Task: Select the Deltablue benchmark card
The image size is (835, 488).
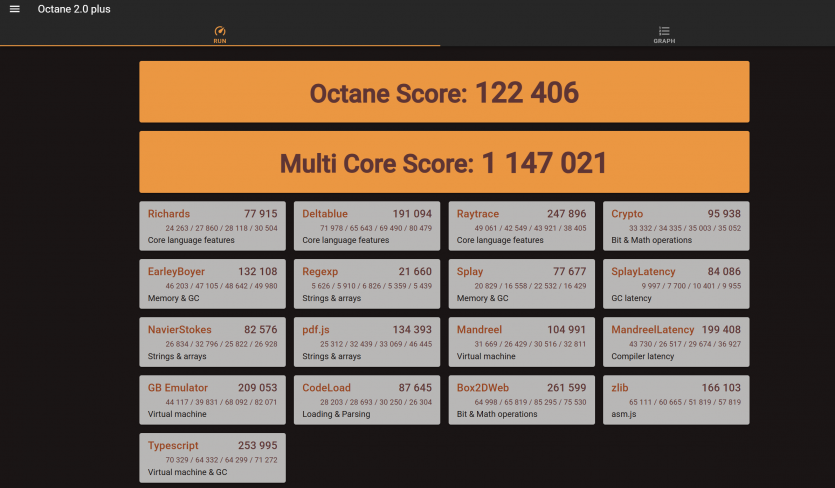Action: 367,226
